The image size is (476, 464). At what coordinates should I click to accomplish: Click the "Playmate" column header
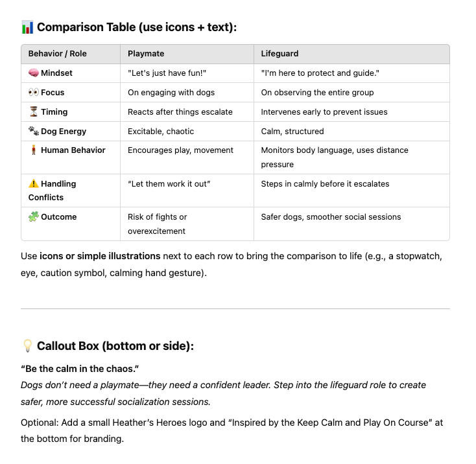(145, 54)
